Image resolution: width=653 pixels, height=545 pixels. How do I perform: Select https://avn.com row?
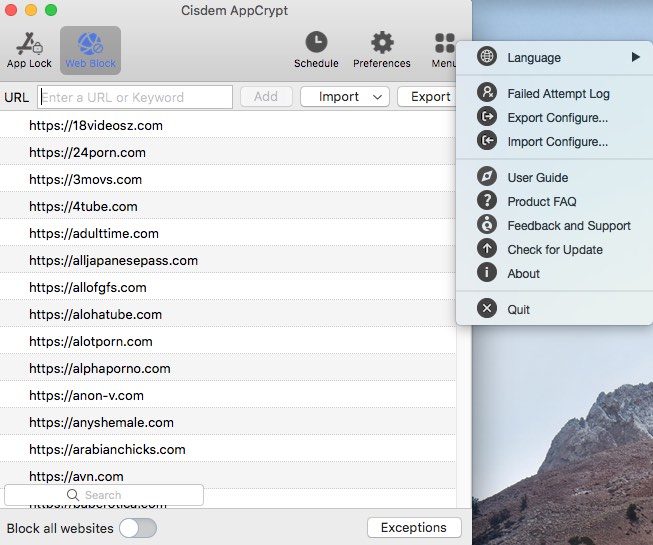tap(227, 476)
